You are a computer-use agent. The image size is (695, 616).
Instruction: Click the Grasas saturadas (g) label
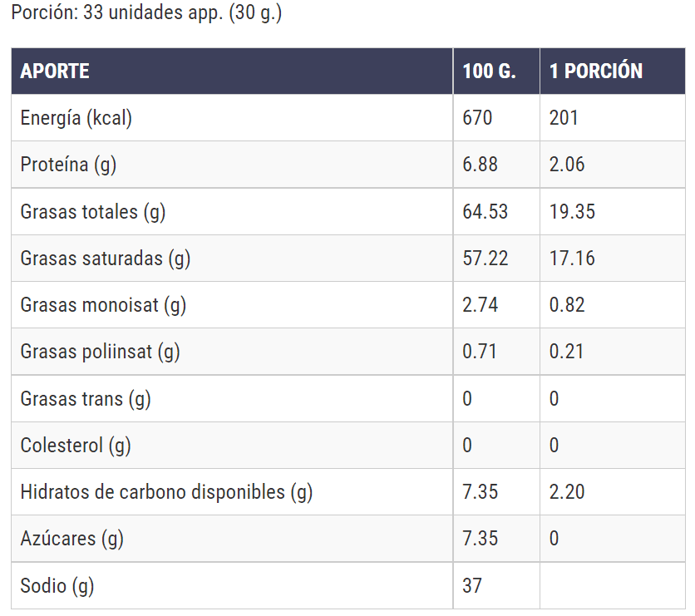click(x=106, y=259)
